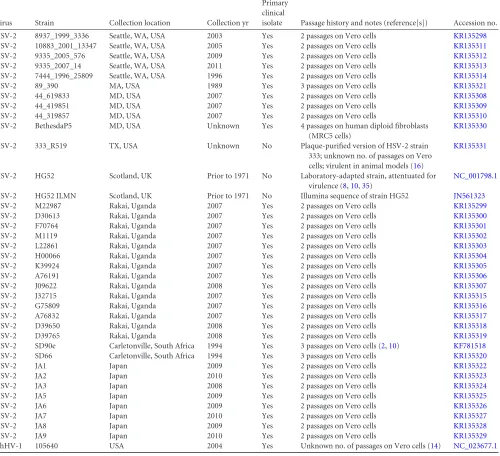The width and height of the screenshot is (500, 456).
Task: Open accession link KR135310
Action: tap(470, 116)
